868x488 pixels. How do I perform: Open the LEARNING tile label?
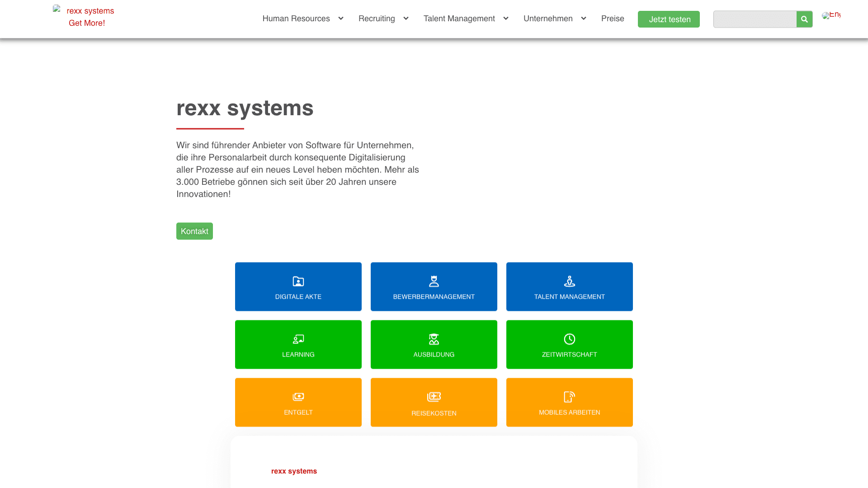298,355
